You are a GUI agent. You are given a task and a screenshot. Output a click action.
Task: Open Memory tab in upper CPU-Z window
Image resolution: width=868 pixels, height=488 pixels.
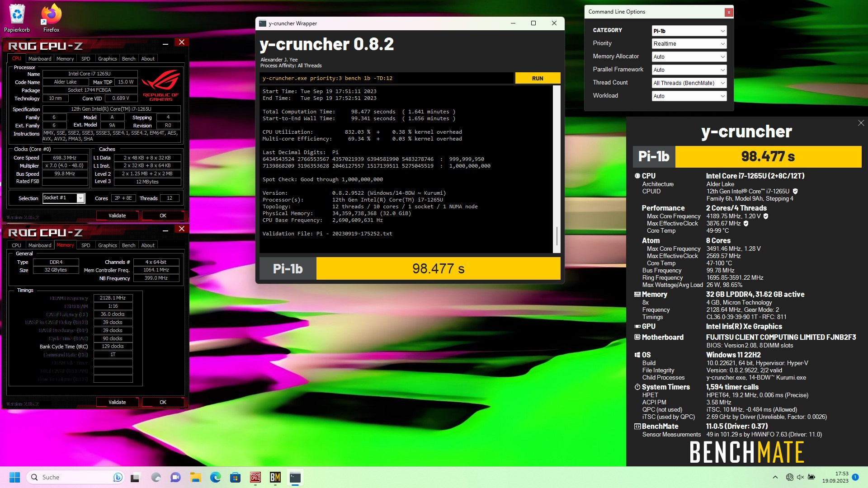point(65,59)
